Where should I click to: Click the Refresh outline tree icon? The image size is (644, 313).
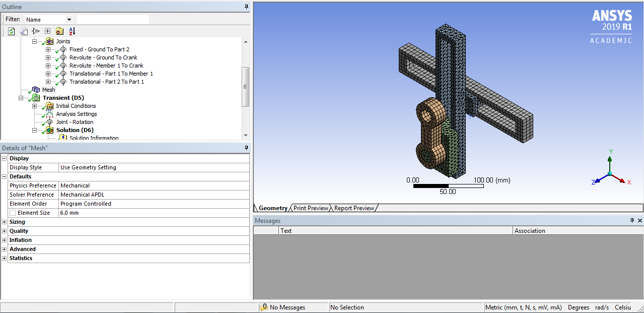11,31
